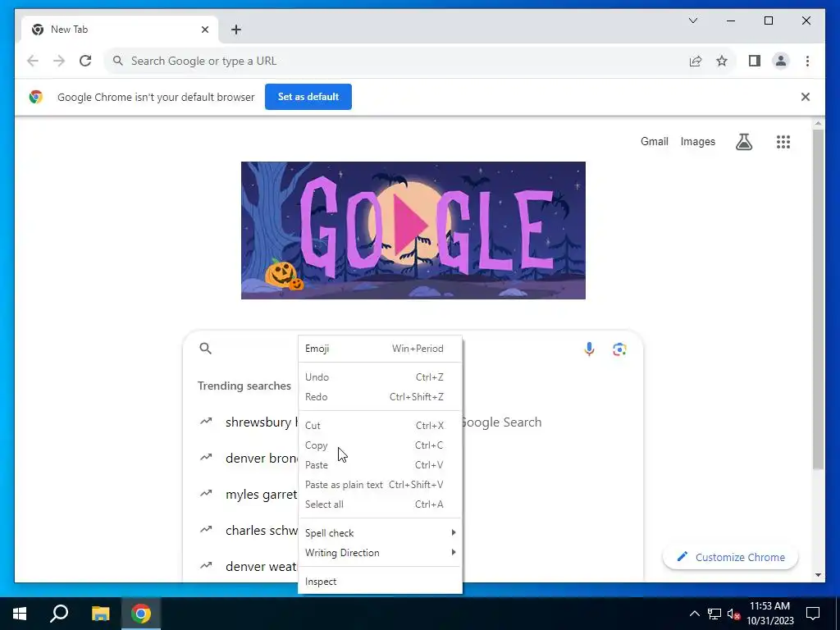The image size is (840, 630).
Task: Choose Select all in the context menu
Action: click(380, 504)
